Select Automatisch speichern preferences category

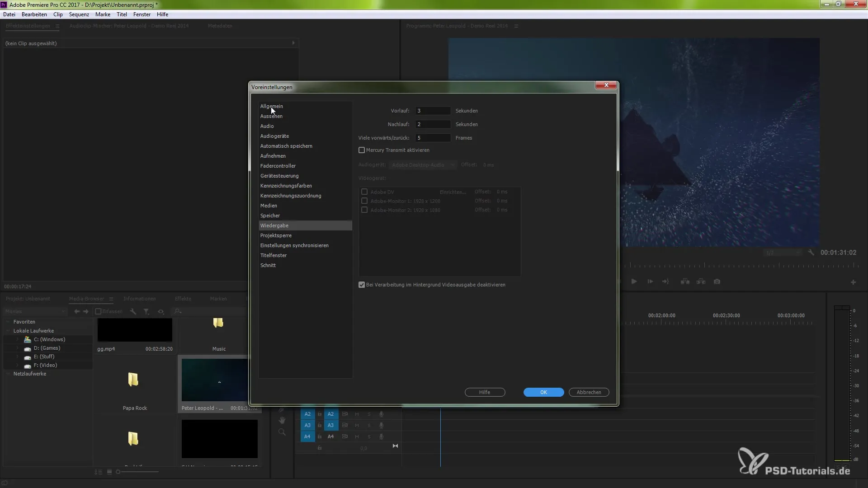tap(305, 146)
